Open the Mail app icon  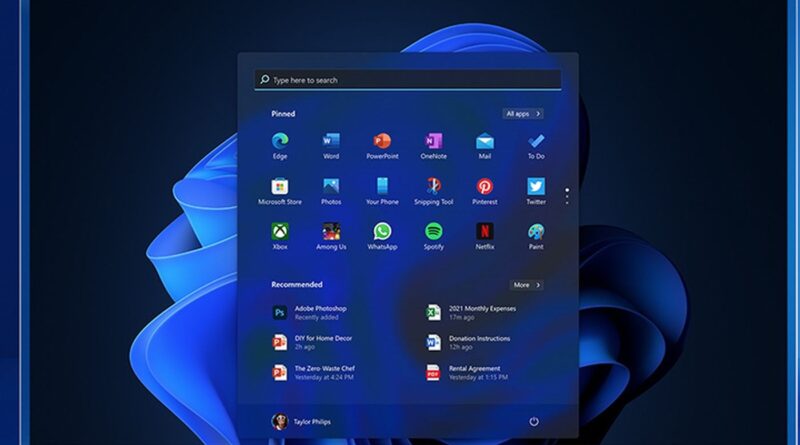click(485, 142)
